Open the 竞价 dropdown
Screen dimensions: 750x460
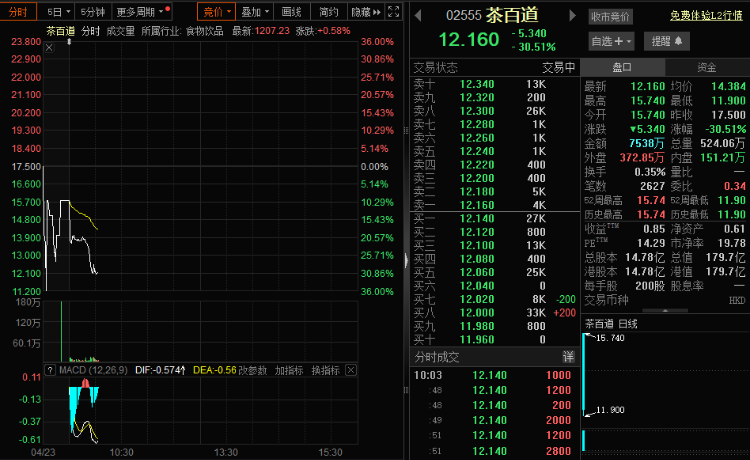216,12
